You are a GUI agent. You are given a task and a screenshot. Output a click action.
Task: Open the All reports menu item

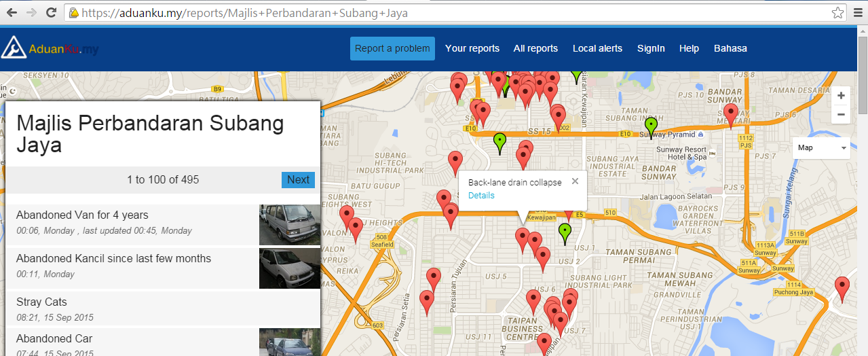(535, 48)
